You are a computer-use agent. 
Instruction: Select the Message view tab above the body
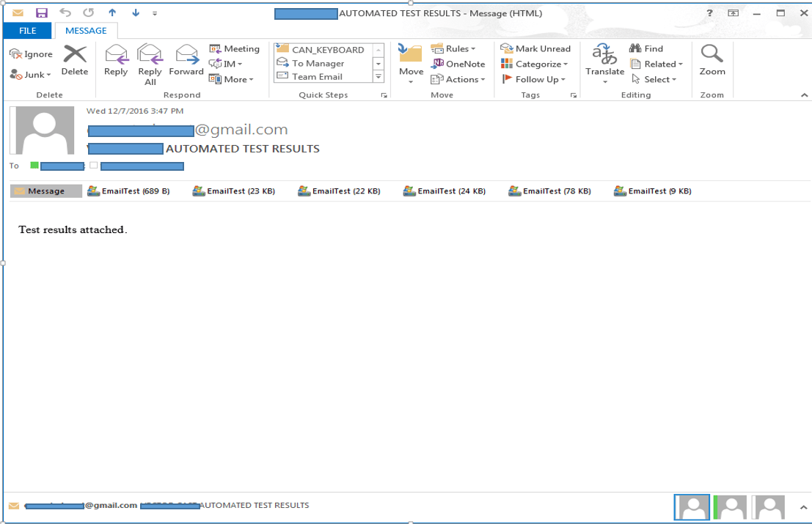(46, 191)
